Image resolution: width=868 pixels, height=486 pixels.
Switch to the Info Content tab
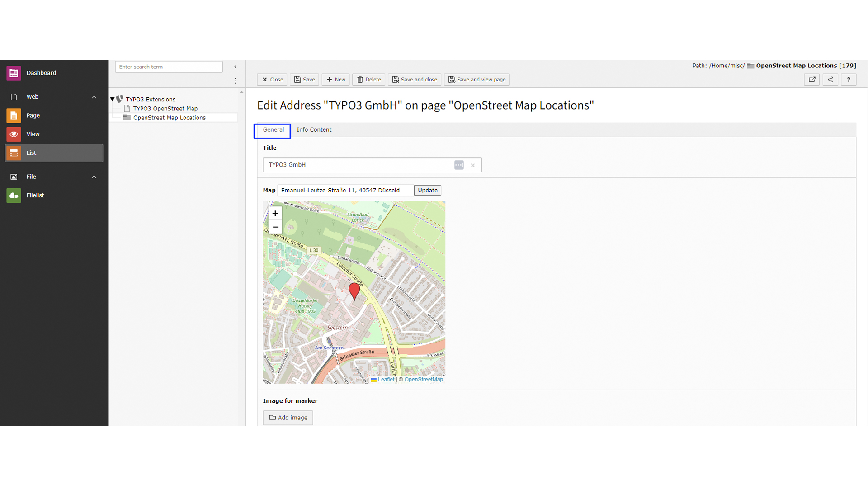[314, 130]
